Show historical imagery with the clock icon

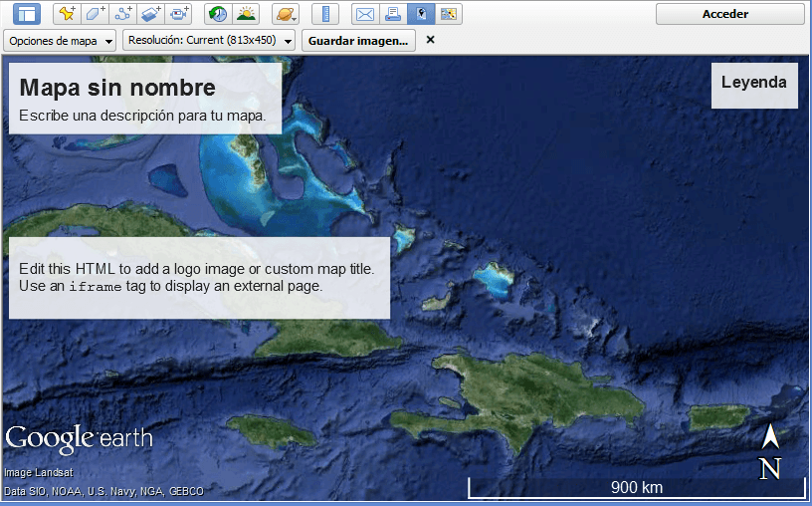(217, 14)
